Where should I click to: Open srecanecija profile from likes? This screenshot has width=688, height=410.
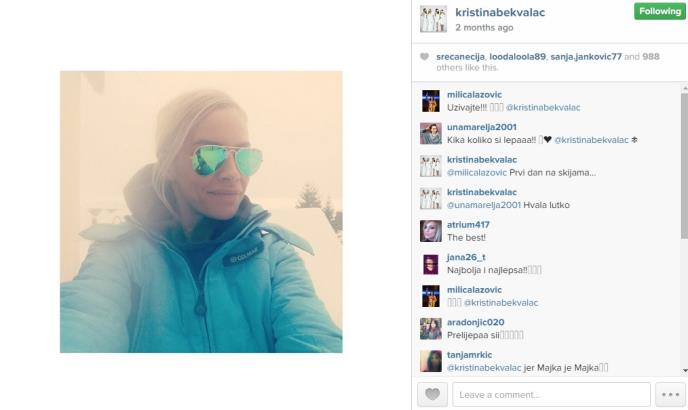pyautogui.click(x=460, y=57)
